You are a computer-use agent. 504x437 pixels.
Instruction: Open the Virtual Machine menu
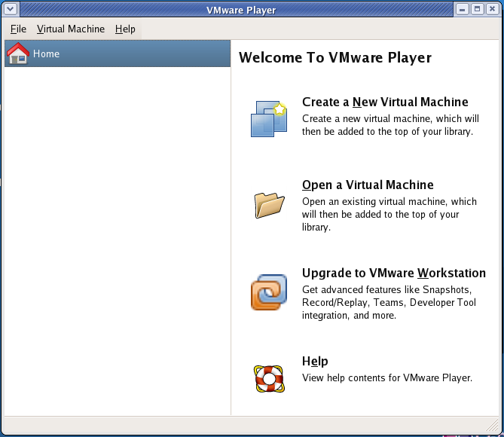point(71,29)
